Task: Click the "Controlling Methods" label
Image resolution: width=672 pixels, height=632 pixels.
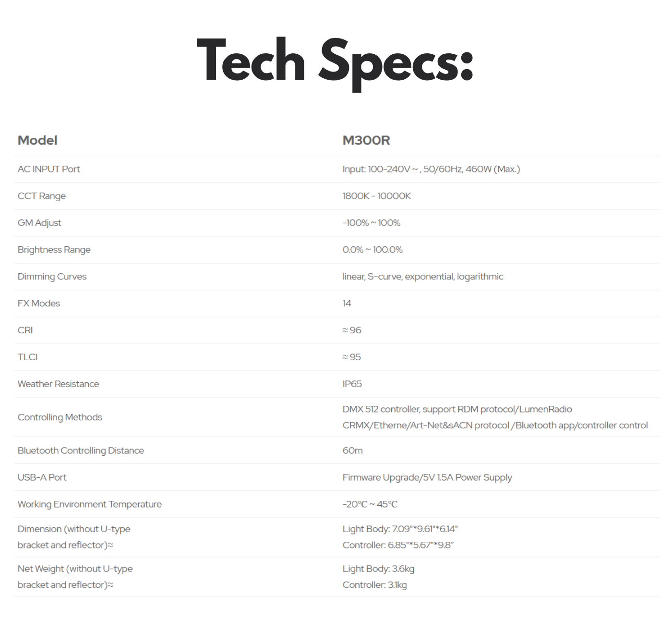Action: (60, 417)
